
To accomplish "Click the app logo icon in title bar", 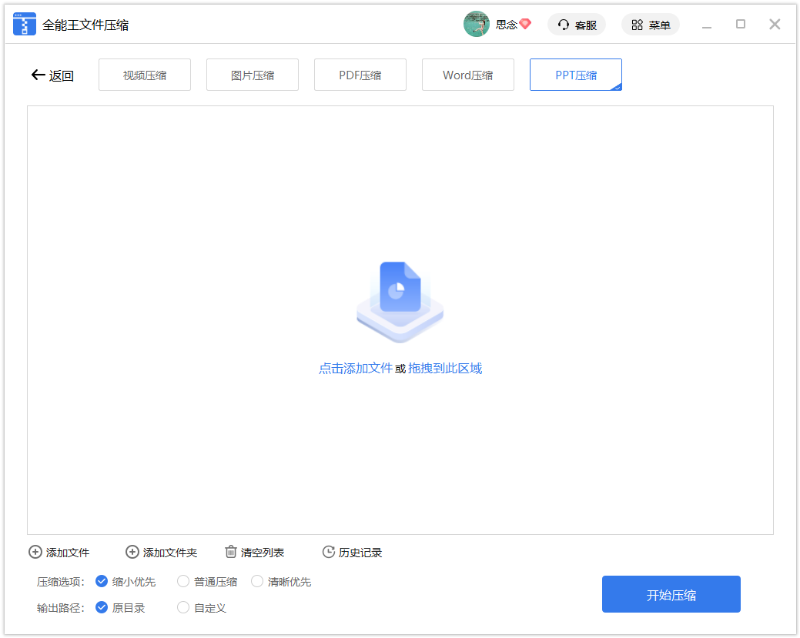I will coord(24,24).
